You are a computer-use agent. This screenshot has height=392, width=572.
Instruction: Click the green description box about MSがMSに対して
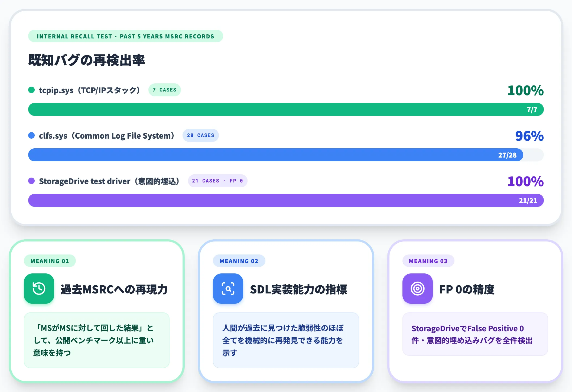point(97,340)
